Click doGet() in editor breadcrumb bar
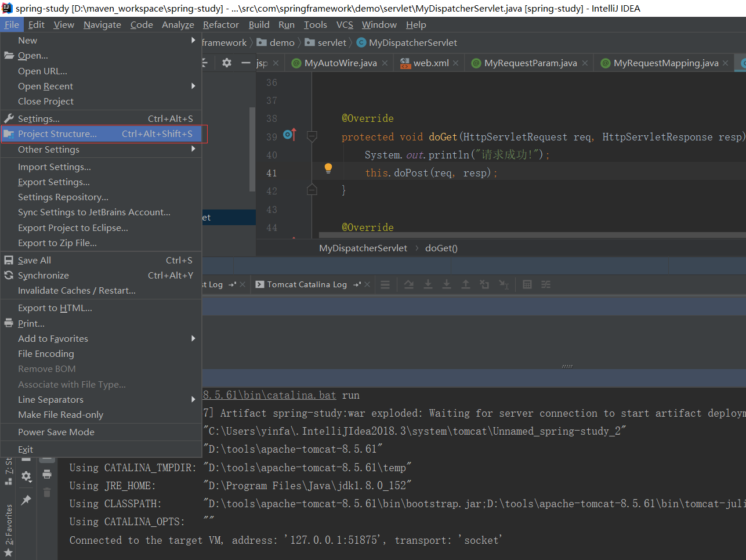Image resolution: width=746 pixels, height=560 pixels. tap(441, 248)
